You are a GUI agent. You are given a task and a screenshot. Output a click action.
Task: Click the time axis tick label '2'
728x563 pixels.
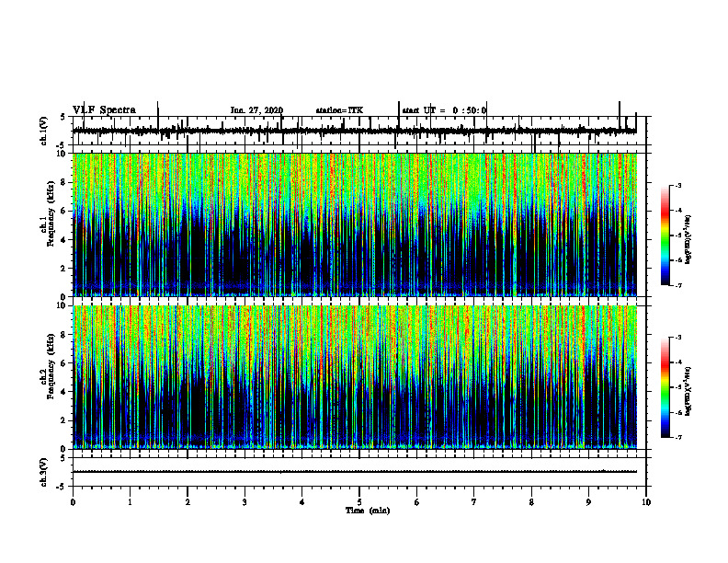coord(188,502)
